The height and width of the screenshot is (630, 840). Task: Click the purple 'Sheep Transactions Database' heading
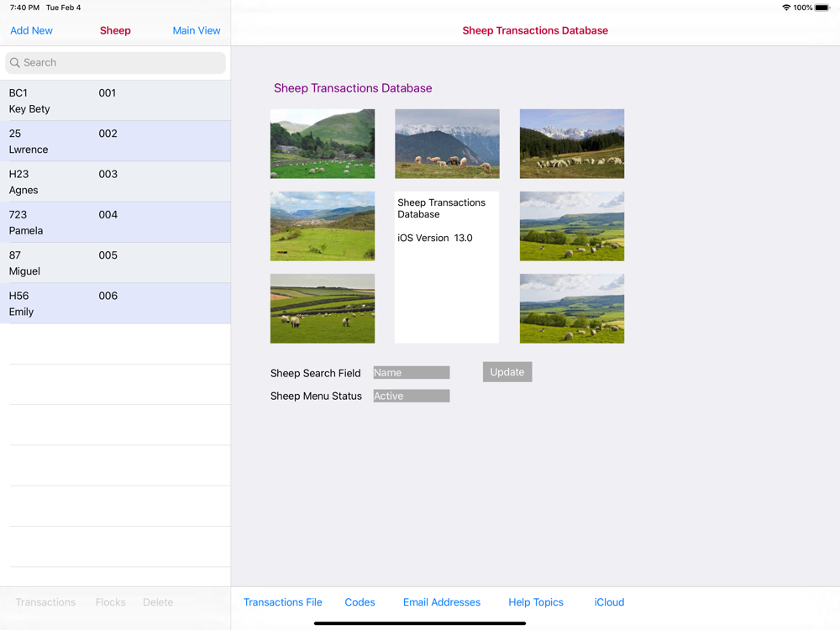tap(353, 88)
